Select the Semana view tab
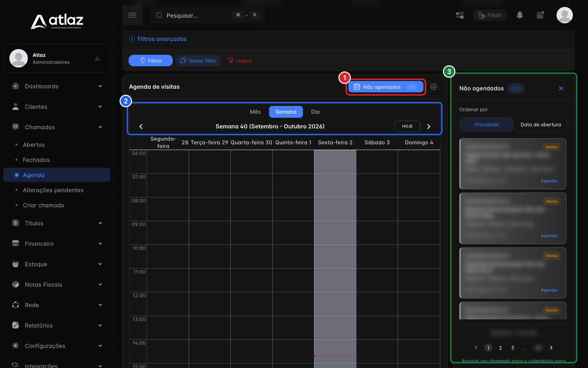 pos(286,112)
